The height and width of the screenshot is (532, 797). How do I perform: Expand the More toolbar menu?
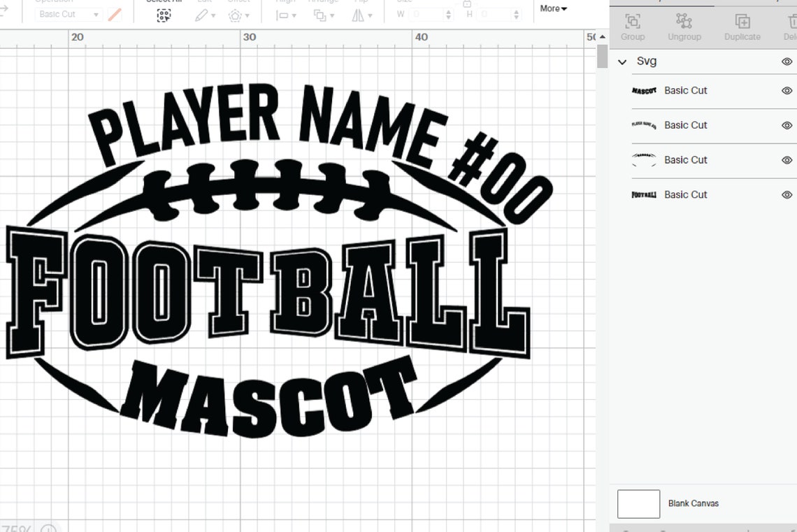(x=553, y=8)
